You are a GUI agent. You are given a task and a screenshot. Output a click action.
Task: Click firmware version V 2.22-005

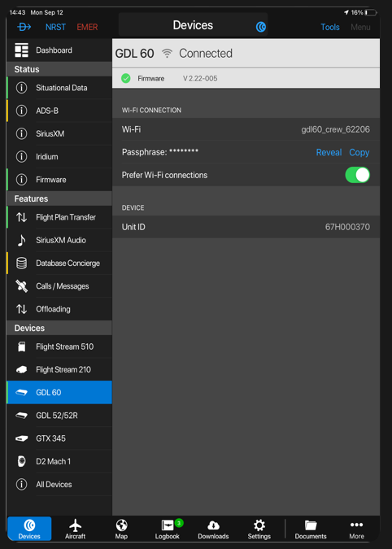pos(200,78)
